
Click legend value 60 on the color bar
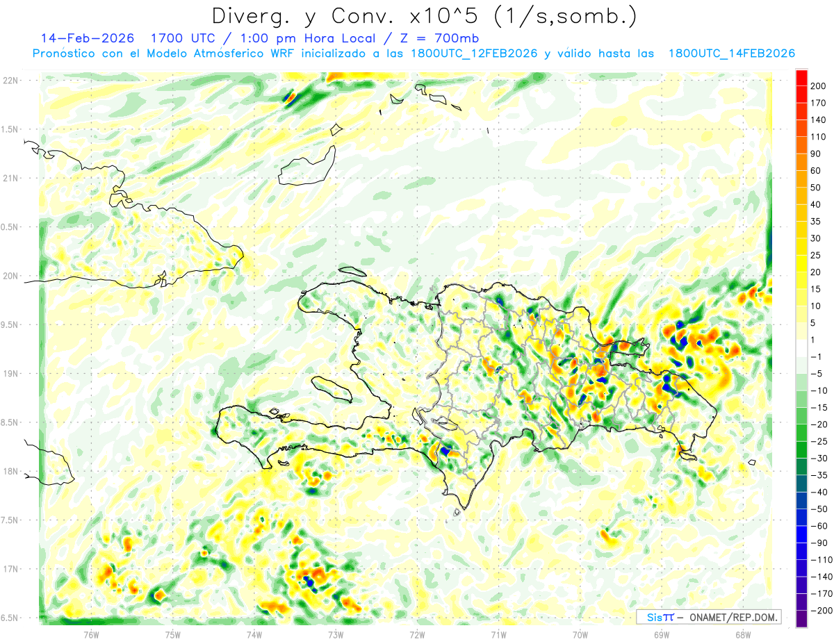tap(816, 171)
